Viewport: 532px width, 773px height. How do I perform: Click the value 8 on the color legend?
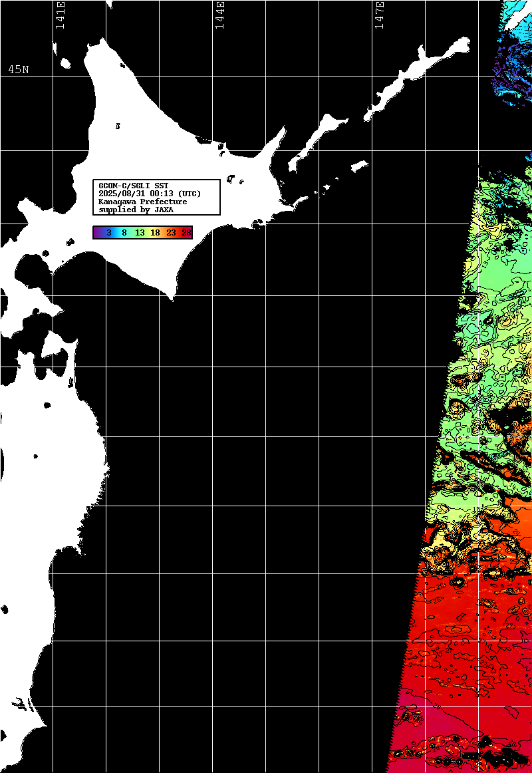click(124, 233)
